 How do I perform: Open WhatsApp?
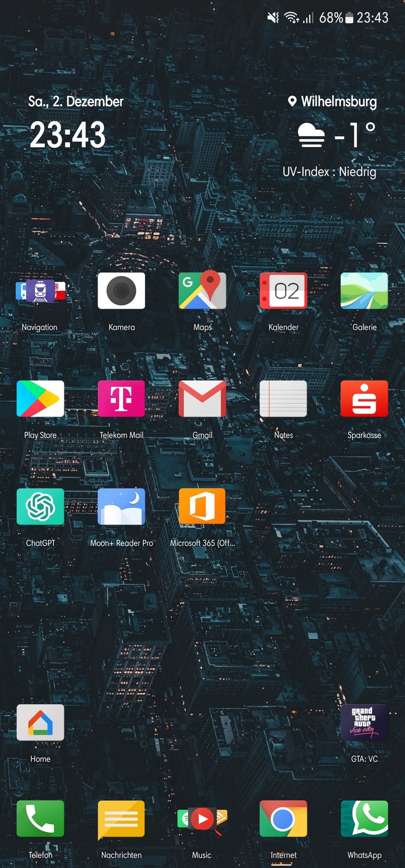point(364,819)
